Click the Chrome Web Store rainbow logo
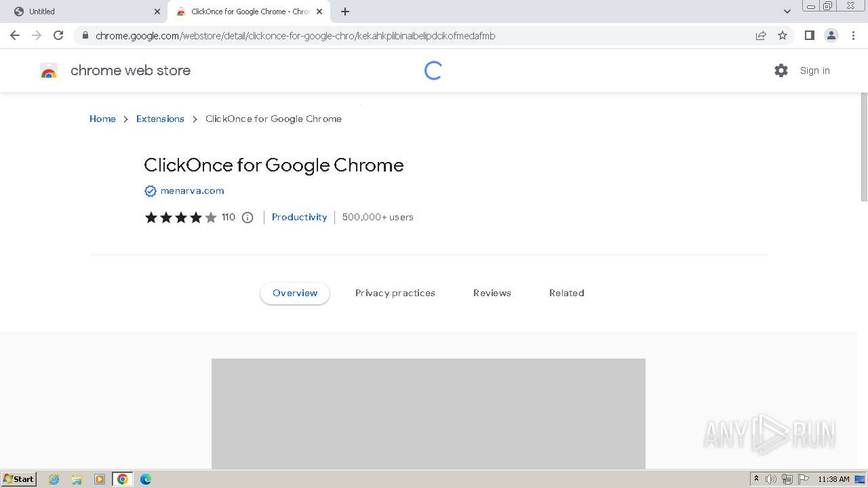868x488 pixels. (49, 70)
